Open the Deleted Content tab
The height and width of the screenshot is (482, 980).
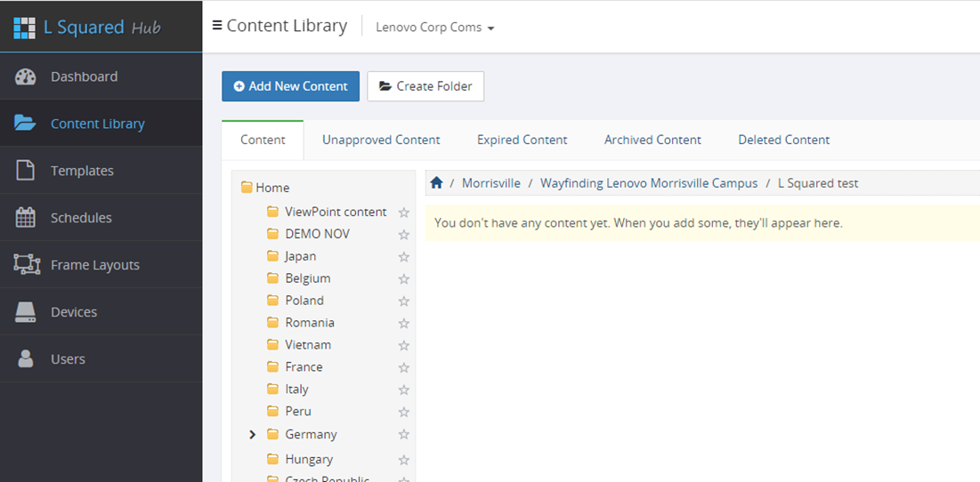coord(784,140)
